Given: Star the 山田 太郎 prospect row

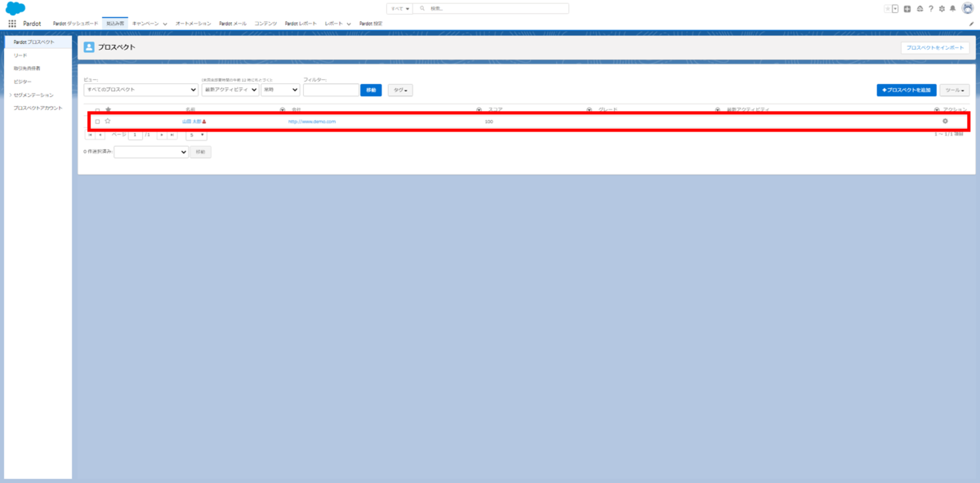Looking at the screenshot, I should (108, 121).
